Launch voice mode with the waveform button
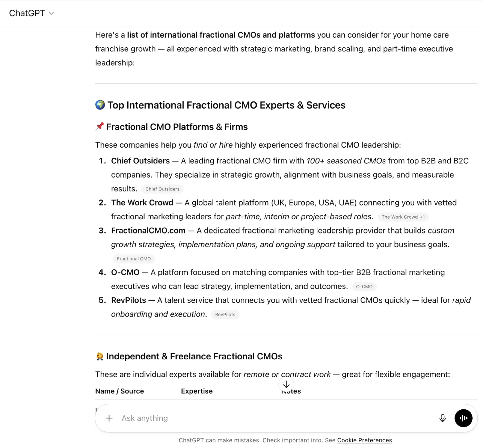 [x=463, y=418]
